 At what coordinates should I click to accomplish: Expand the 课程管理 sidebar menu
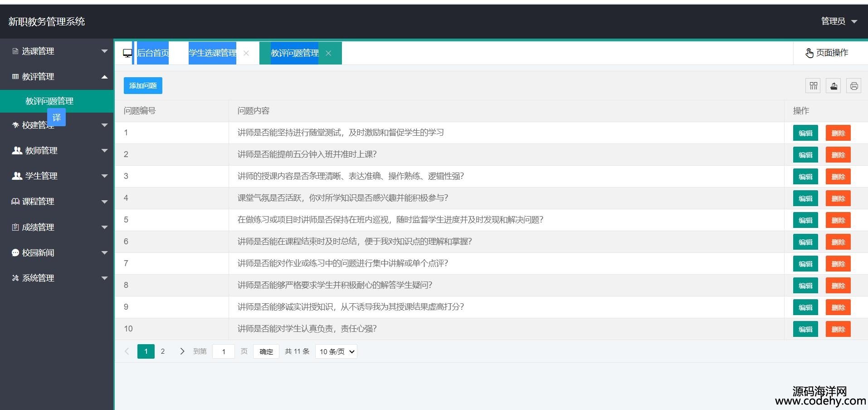pyautogui.click(x=57, y=201)
